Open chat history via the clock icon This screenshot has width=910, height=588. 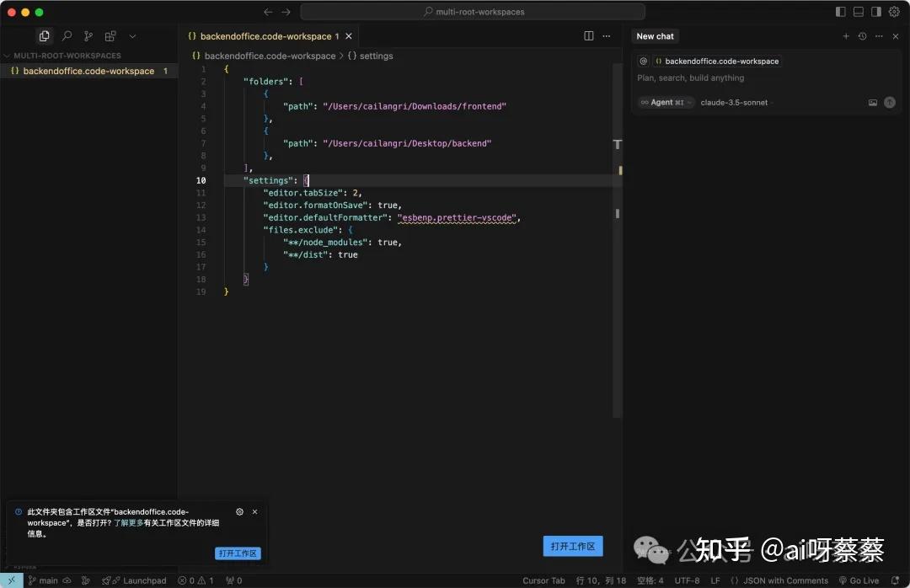pyautogui.click(x=862, y=36)
